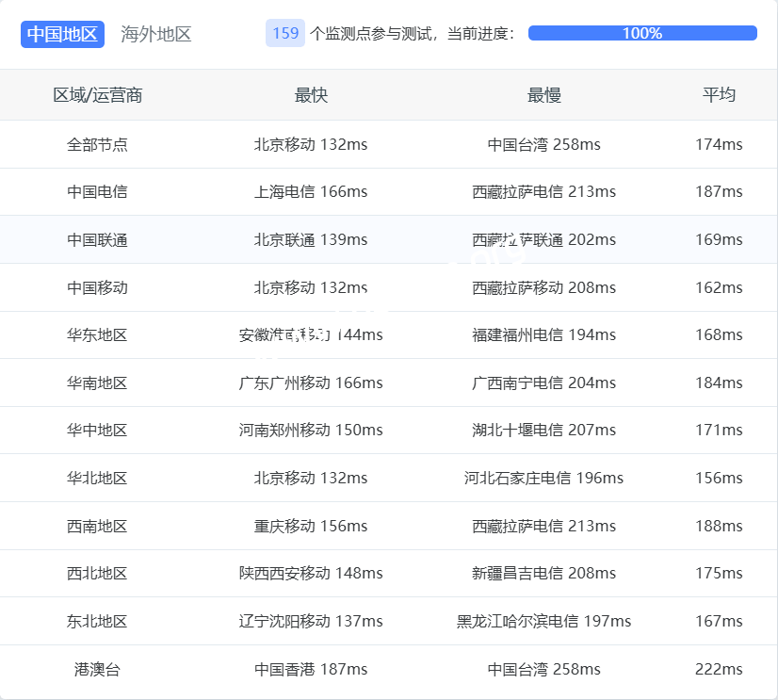Click 河北石家庄电信 196ms slowest entry

543,478
